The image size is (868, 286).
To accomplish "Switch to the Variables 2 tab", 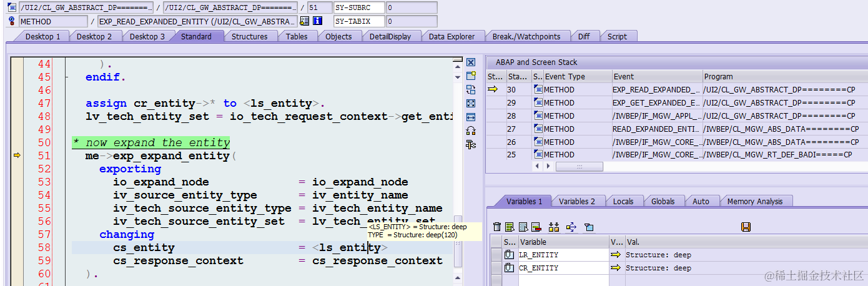I will tap(577, 201).
